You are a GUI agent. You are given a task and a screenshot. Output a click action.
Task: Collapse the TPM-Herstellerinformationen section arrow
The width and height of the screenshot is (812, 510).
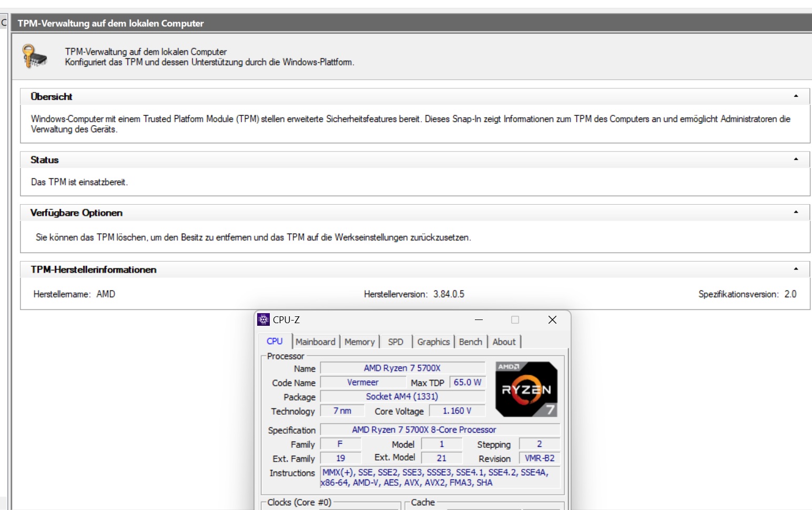point(796,269)
